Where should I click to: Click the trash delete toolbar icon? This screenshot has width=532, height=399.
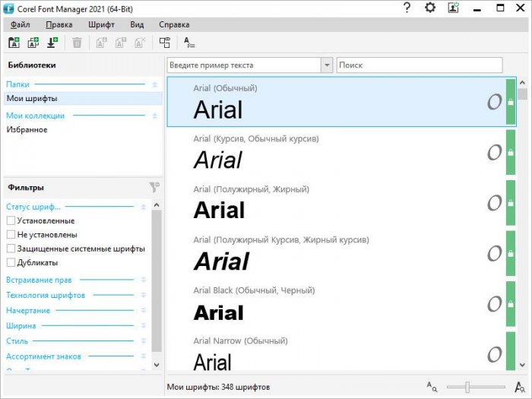(77, 43)
